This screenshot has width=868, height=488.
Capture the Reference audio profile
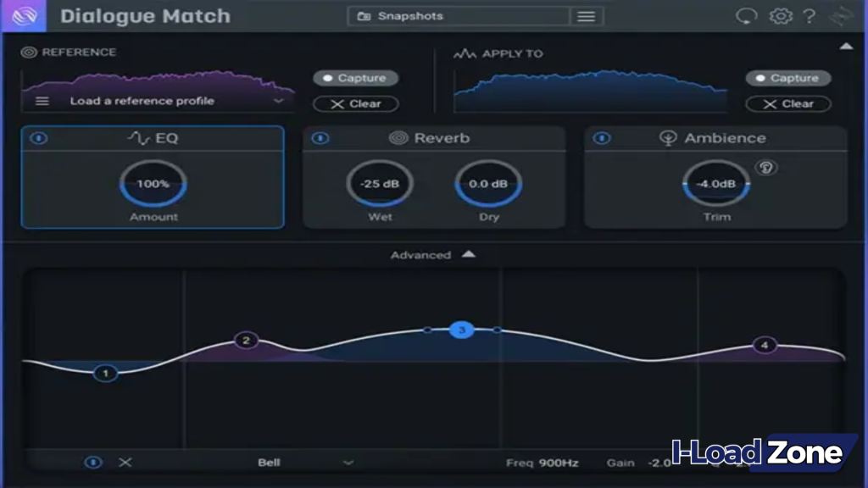click(x=355, y=78)
